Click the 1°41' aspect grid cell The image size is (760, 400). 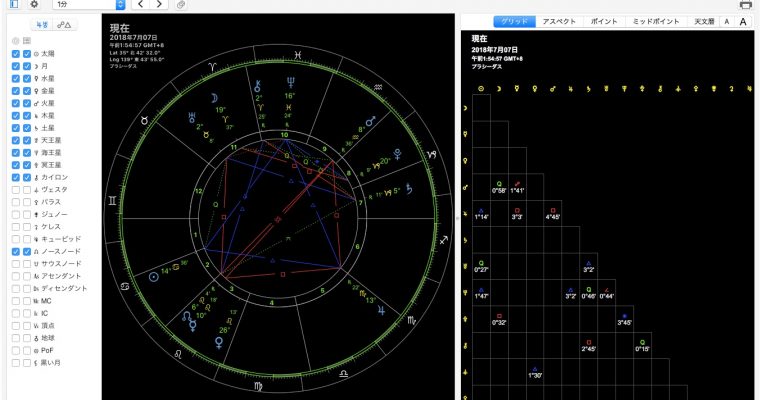pyautogui.click(x=517, y=187)
